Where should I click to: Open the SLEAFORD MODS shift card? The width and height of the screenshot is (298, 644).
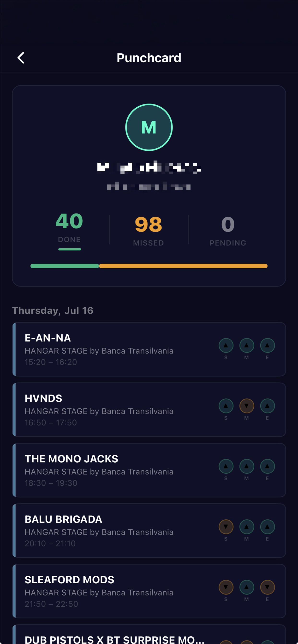tap(149, 591)
